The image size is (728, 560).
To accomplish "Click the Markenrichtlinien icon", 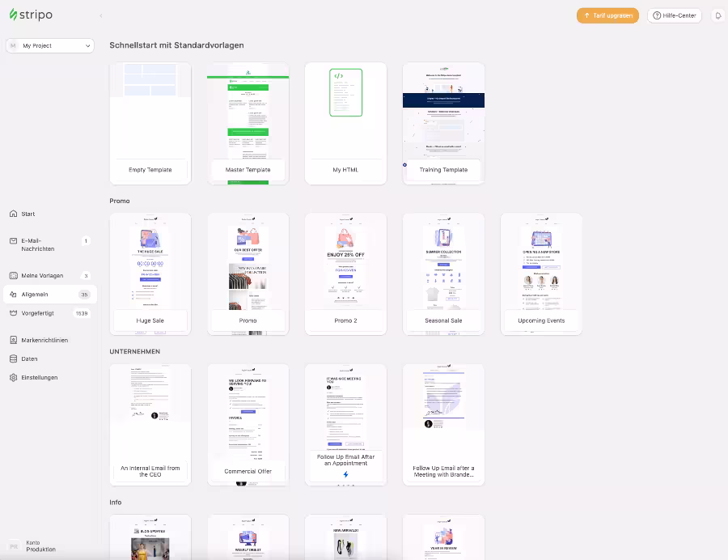I will 14,340.
